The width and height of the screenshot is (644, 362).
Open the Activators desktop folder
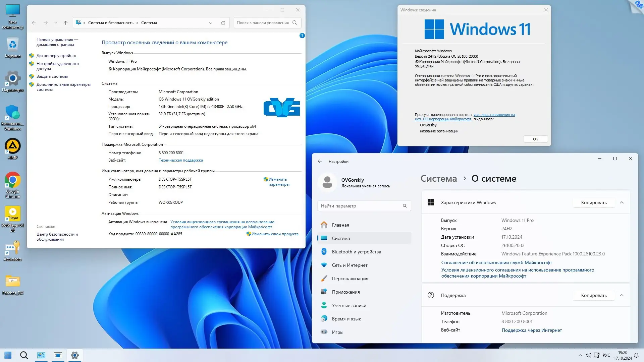click(x=13, y=249)
